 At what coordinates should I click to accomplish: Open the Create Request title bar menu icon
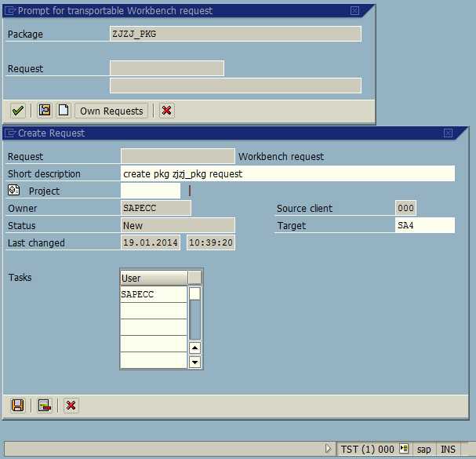pyautogui.click(x=10, y=133)
